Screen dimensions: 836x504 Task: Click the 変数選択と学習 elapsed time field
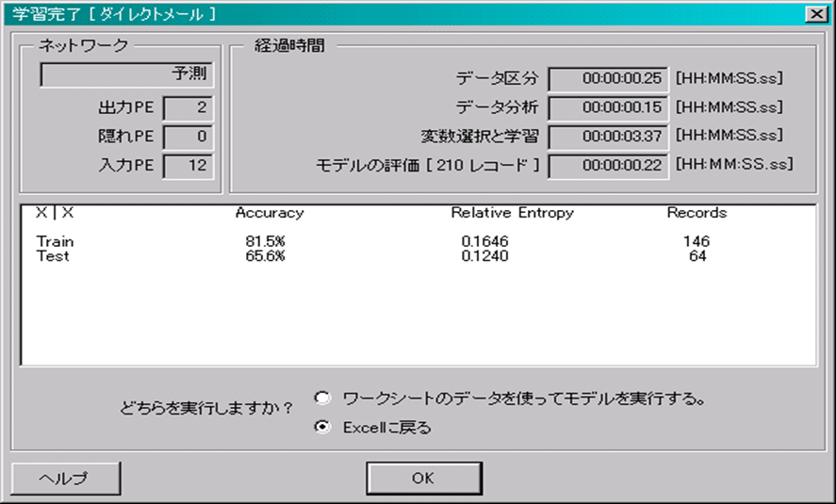(x=608, y=137)
